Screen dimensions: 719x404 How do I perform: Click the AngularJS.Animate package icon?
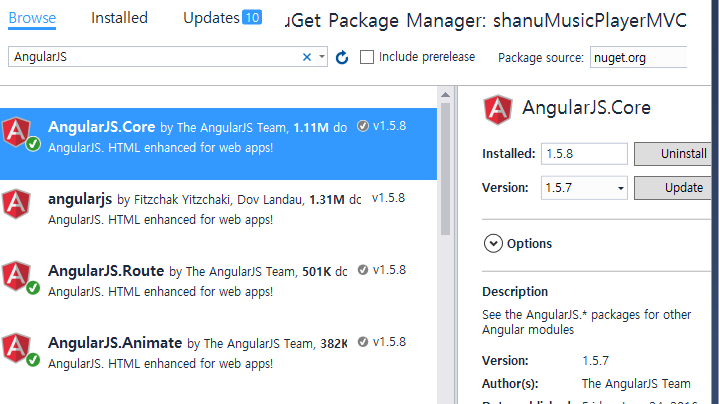(17, 348)
